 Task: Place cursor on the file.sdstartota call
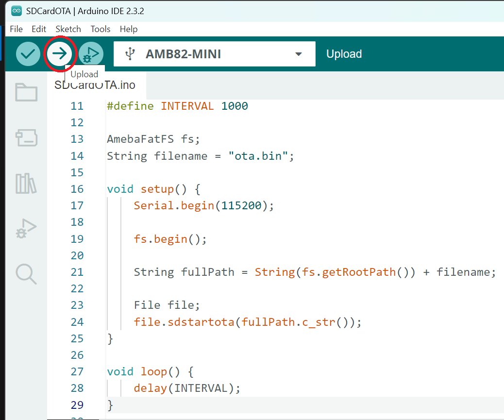[x=185, y=322]
